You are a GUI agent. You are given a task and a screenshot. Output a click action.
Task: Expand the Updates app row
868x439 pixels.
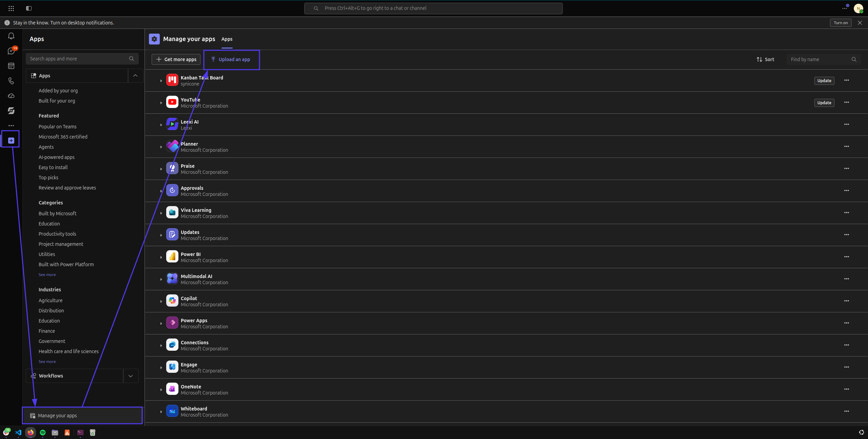[161, 235]
